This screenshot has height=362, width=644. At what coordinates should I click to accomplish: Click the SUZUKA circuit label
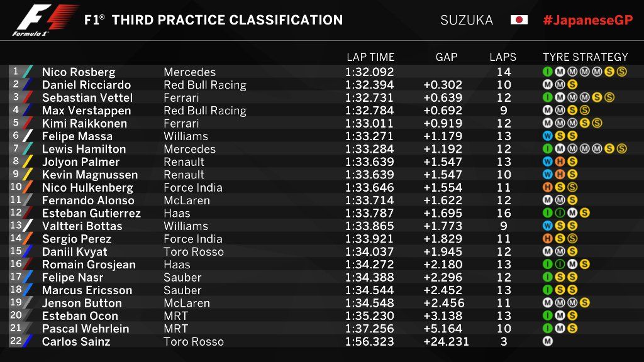pyautogui.click(x=467, y=20)
